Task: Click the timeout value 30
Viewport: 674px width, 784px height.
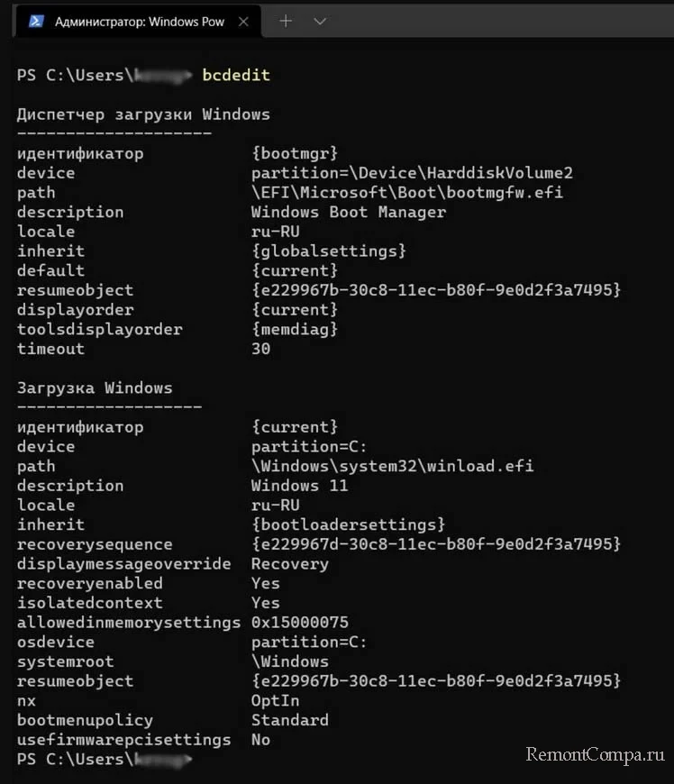Action: pos(260,349)
